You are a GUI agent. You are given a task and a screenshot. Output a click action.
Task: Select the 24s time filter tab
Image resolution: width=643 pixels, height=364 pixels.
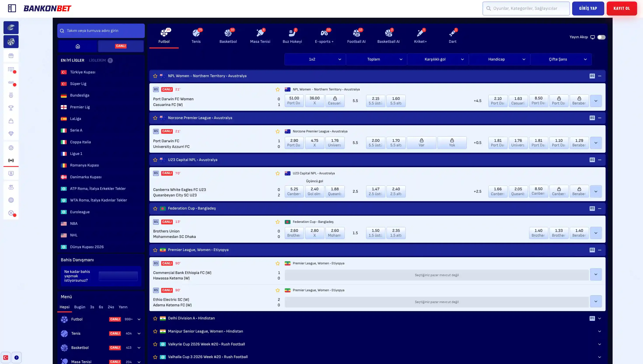[111, 307]
